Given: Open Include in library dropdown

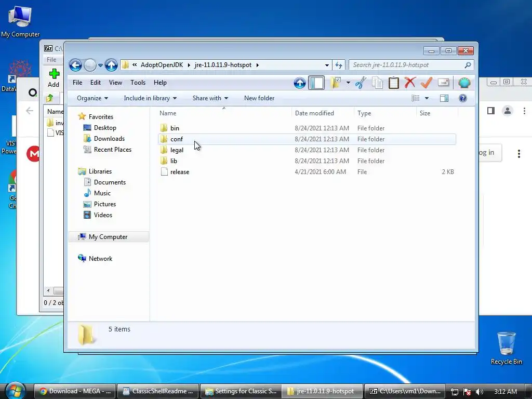Looking at the screenshot, I should (x=150, y=98).
